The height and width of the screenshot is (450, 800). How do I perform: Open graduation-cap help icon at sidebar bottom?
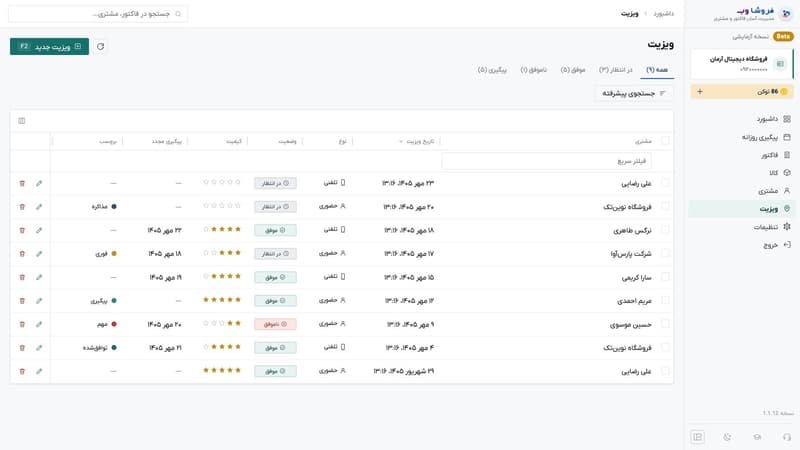757,437
